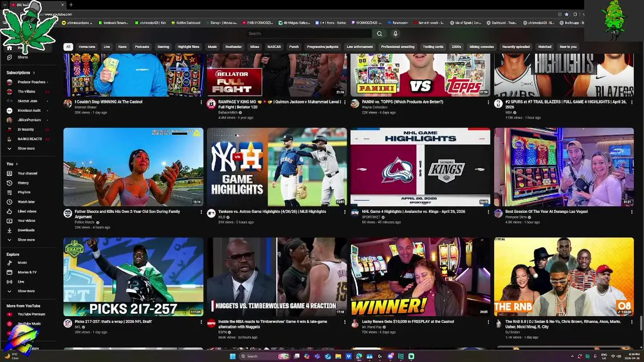Screen dimensions: 644x362
Task: Select the Podcasts filter chip
Action: [x=142, y=47]
